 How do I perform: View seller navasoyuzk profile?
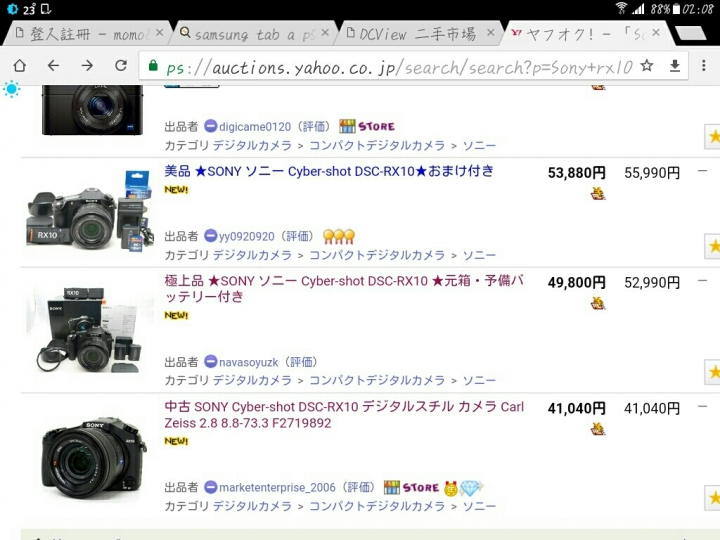[x=248, y=362]
